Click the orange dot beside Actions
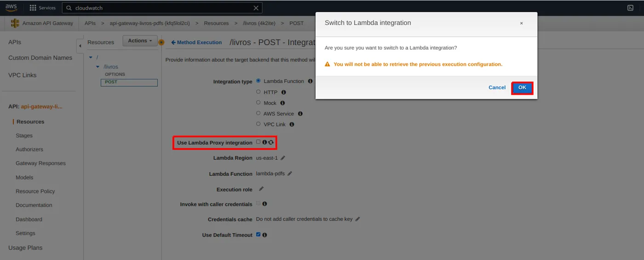This screenshot has width=644, height=260. click(161, 42)
